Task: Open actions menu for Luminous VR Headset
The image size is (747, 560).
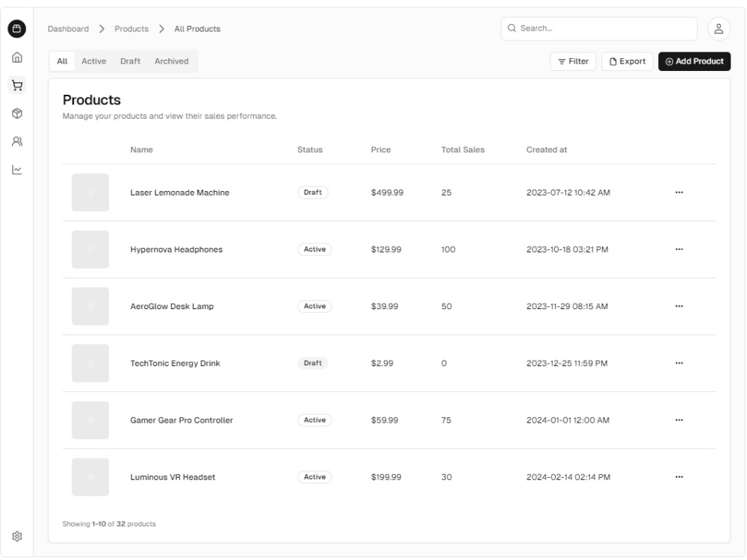Action: pyautogui.click(x=679, y=476)
